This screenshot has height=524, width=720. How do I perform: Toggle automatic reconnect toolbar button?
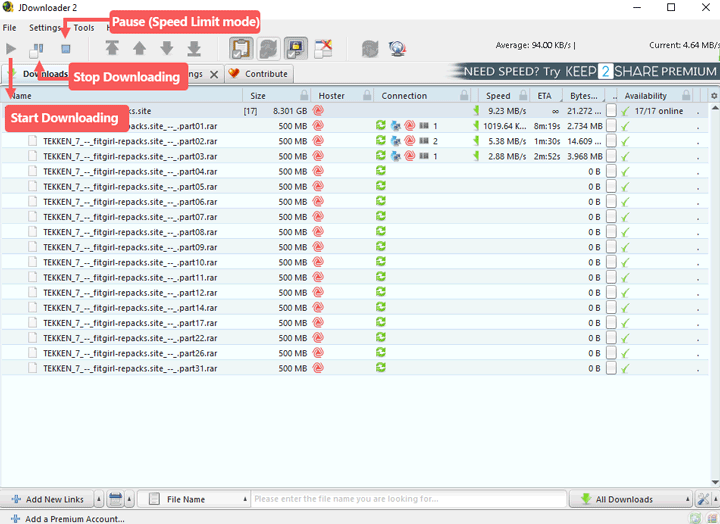coord(268,48)
